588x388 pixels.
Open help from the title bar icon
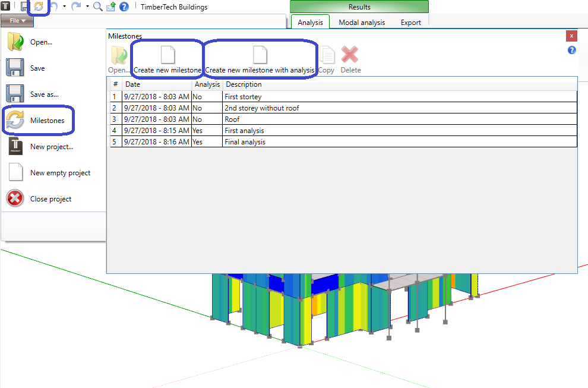(124, 7)
